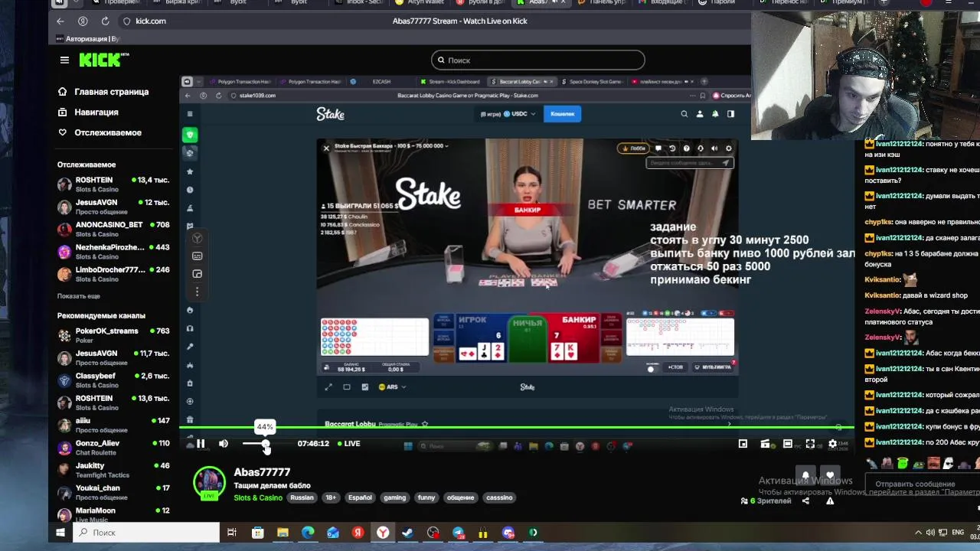Toggle theater mode in player
Image resolution: width=980 pixels, height=551 pixels.
click(787, 444)
